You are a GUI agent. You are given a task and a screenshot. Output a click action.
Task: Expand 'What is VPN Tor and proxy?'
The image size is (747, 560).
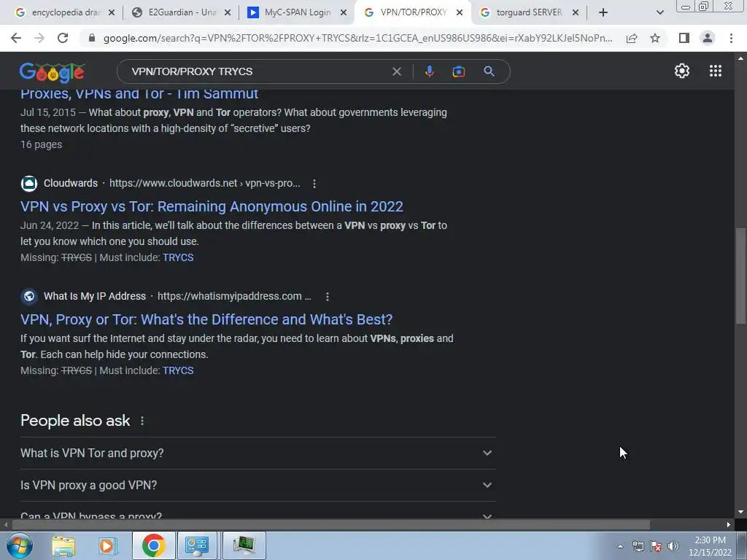(x=258, y=453)
